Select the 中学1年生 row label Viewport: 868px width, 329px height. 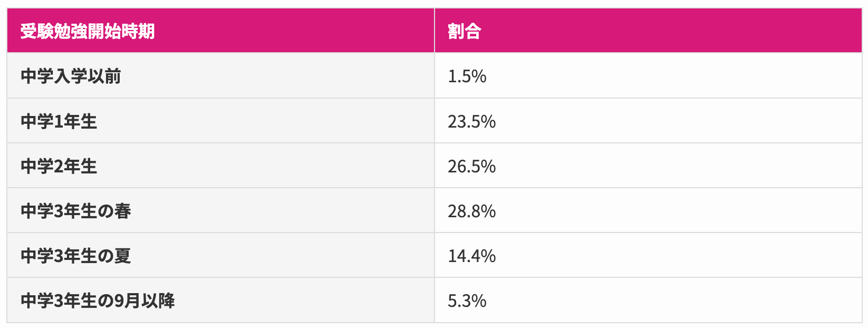pyautogui.click(x=59, y=121)
